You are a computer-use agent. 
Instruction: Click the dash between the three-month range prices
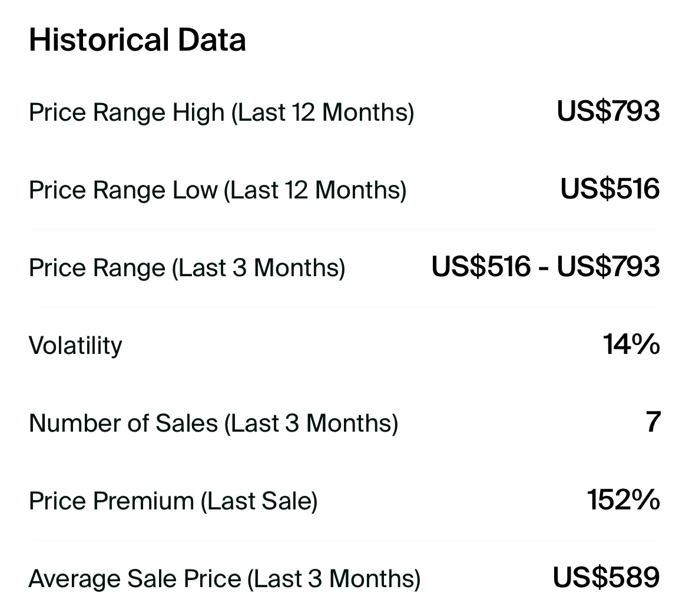point(543,267)
